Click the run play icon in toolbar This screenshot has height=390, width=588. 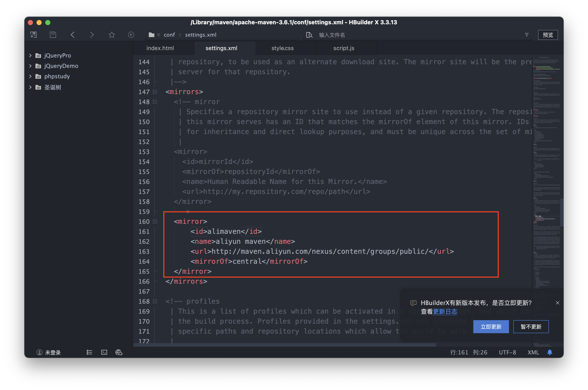(131, 35)
